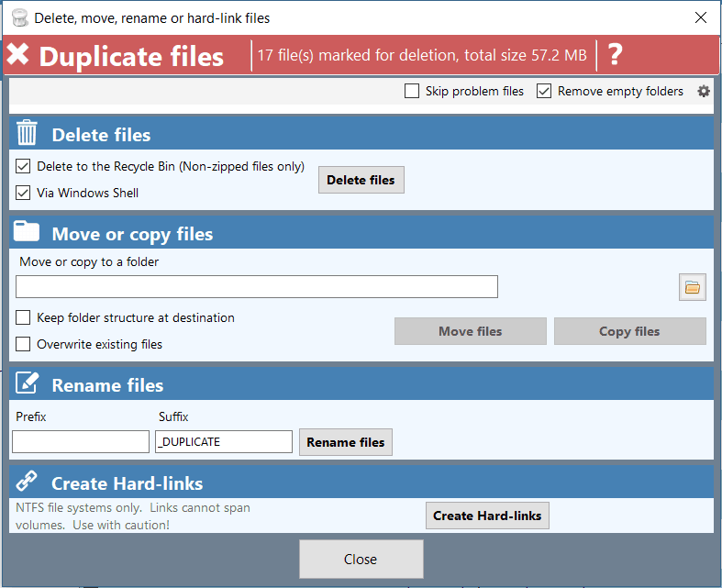Click the 'Rename files' section header text
This screenshot has width=722, height=588.
tap(107, 385)
